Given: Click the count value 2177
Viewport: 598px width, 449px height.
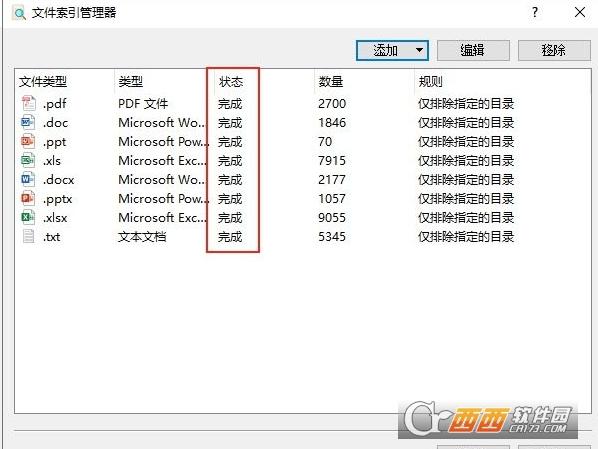Looking at the screenshot, I should click(x=332, y=179).
